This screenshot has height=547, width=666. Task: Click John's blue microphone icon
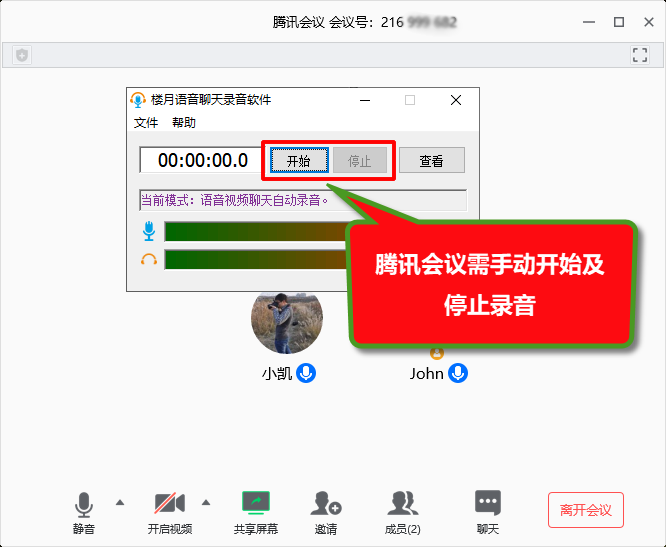tap(458, 373)
